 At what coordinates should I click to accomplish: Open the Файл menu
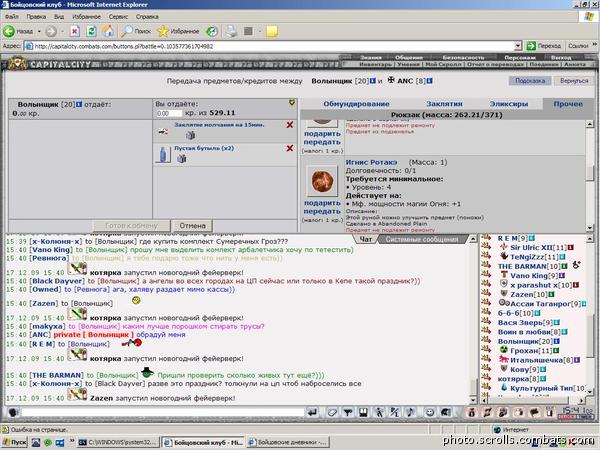coord(12,17)
